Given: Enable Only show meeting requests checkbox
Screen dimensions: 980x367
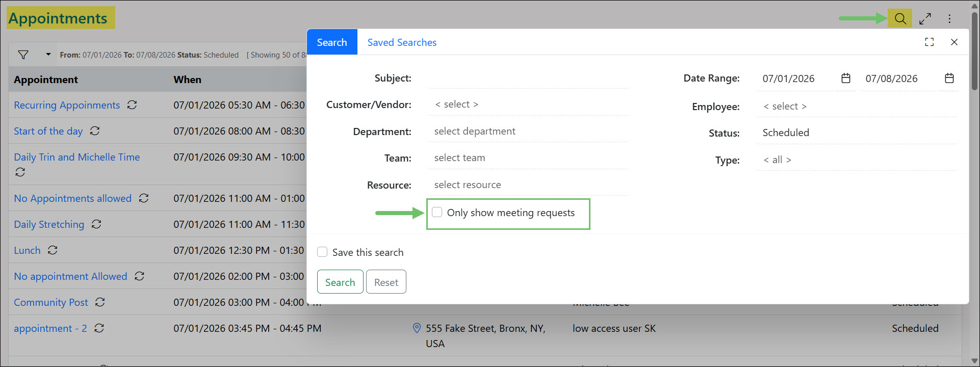Looking at the screenshot, I should pyautogui.click(x=437, y=212).
